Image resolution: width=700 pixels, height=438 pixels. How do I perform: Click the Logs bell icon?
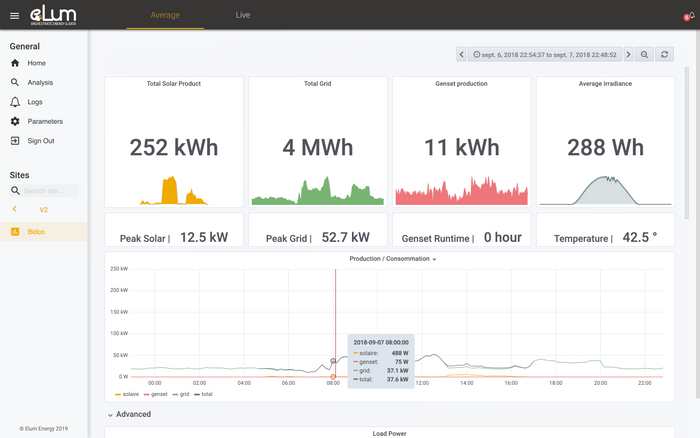point(15,102)
